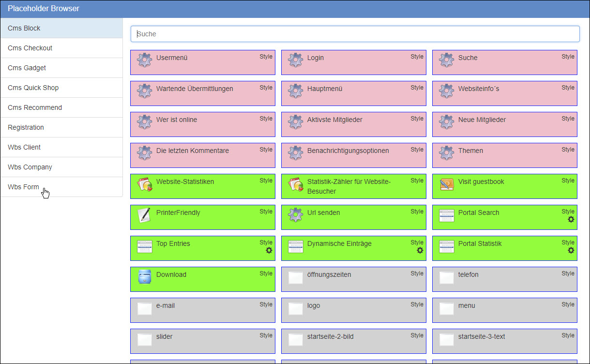Click the Style link on Usermenü block

tap(266, 57)
